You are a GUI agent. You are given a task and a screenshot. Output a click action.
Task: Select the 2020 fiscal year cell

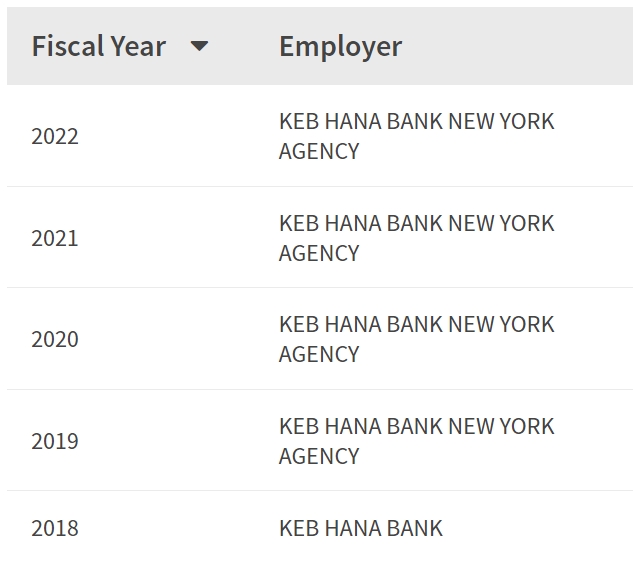(55, 339)
